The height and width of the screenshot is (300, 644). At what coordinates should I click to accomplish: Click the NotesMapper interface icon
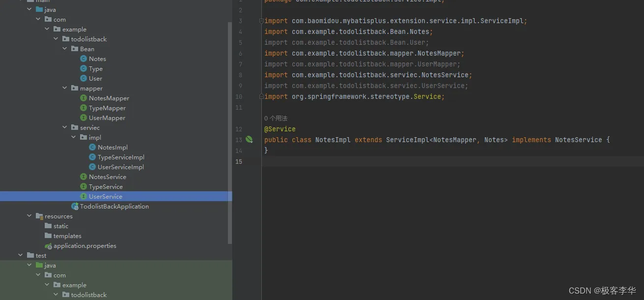pyautogui.click(x=84, y=98)
